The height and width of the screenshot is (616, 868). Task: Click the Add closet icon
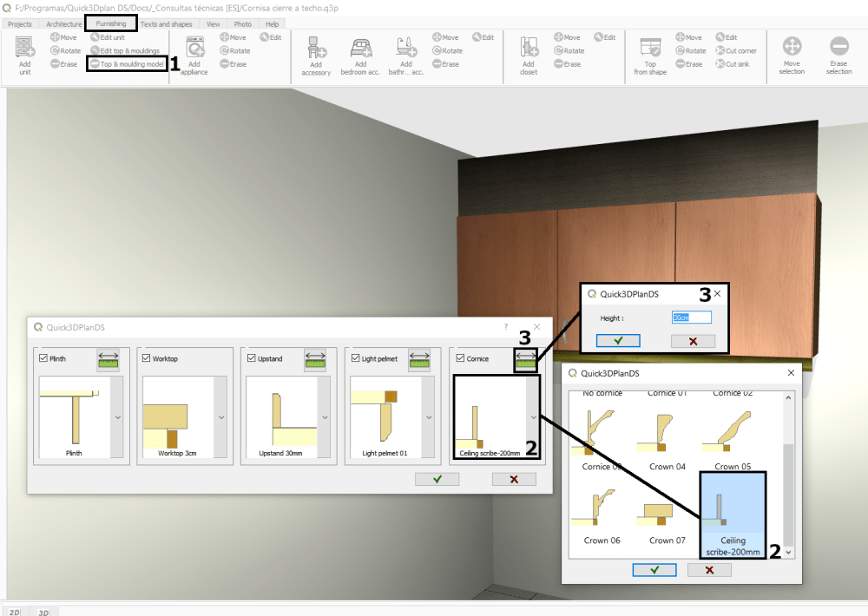pos(528,52)
